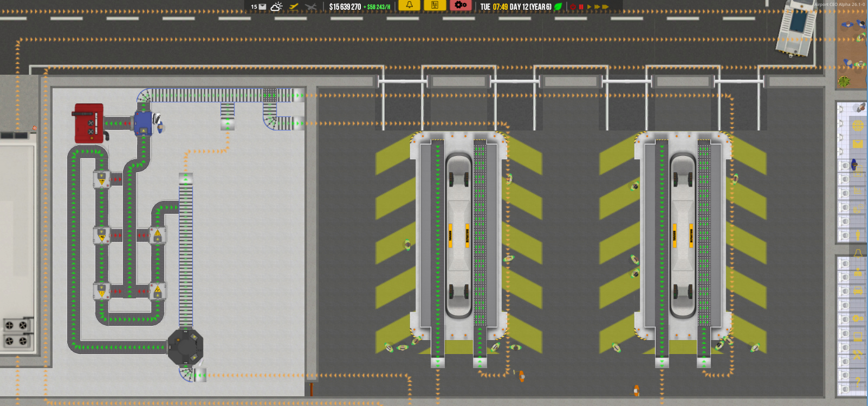Open the question mark help panel
This screenshot has width=868, height=406.
pyautogui.click(x=858, y=382)
